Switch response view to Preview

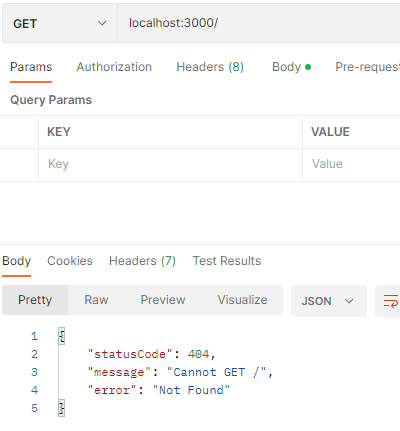click(x=163, y=300)
